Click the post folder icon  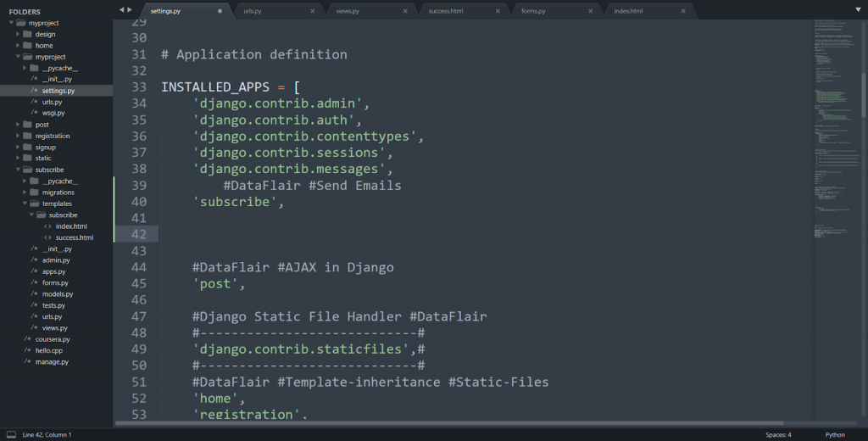pos(27,125)
